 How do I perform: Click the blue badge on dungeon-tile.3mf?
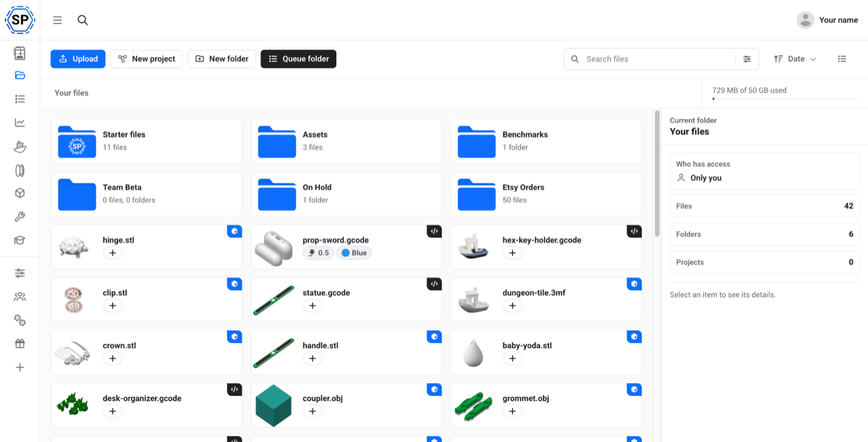point(634,284)
